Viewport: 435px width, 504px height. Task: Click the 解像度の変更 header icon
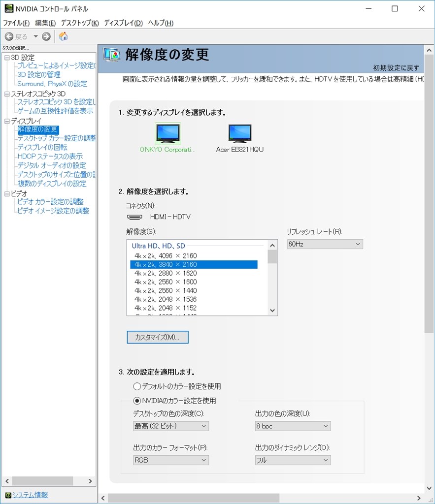[112, 55]
